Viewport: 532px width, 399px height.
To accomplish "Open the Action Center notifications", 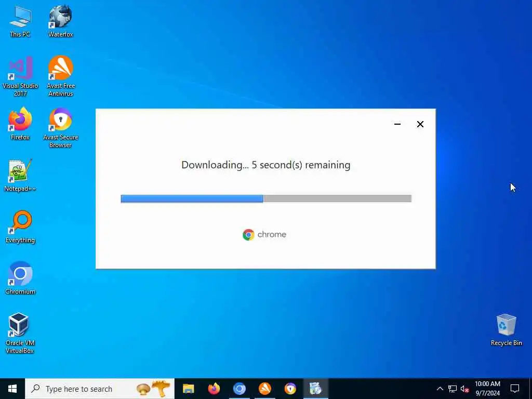I will point(515,389).
